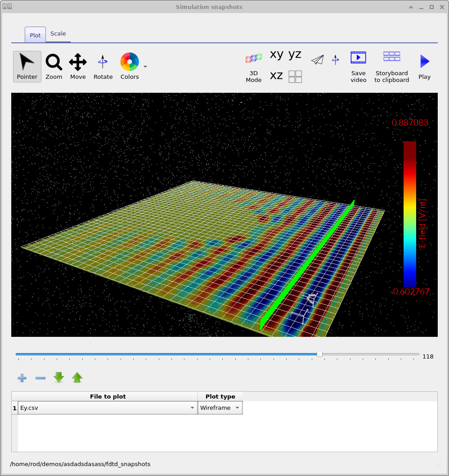This screenshot has height=476, width=449.
Task: Open the Wireframe plot type dropdown
Action: pos(220,408)
